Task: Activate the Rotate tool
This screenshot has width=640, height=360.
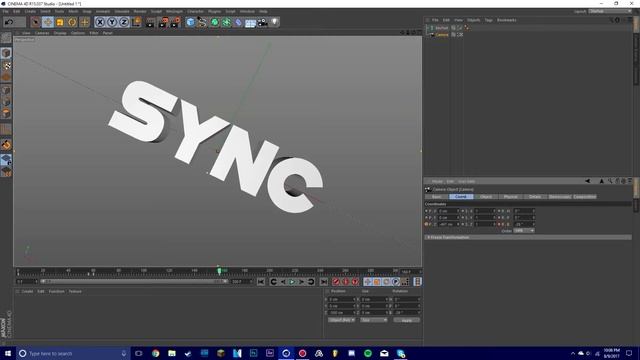Action: tap(72, 22)
